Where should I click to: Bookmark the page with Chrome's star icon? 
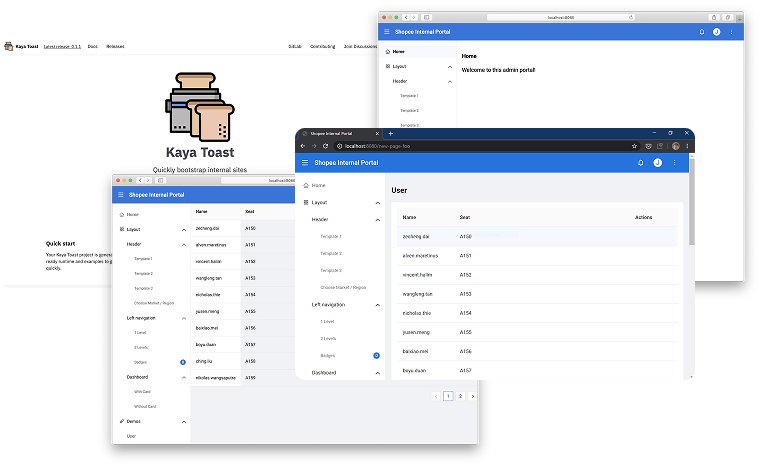click(x=634, y=146)
